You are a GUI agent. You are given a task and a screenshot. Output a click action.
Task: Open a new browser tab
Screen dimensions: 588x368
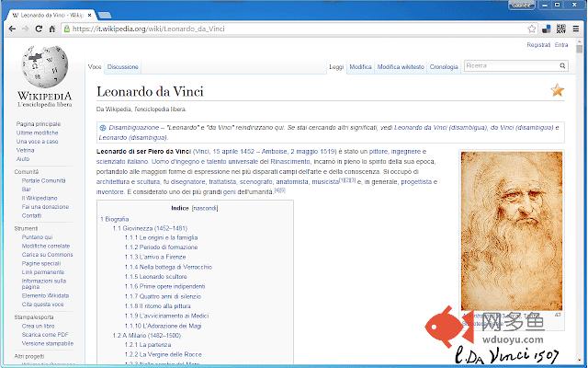click(105, 15)
